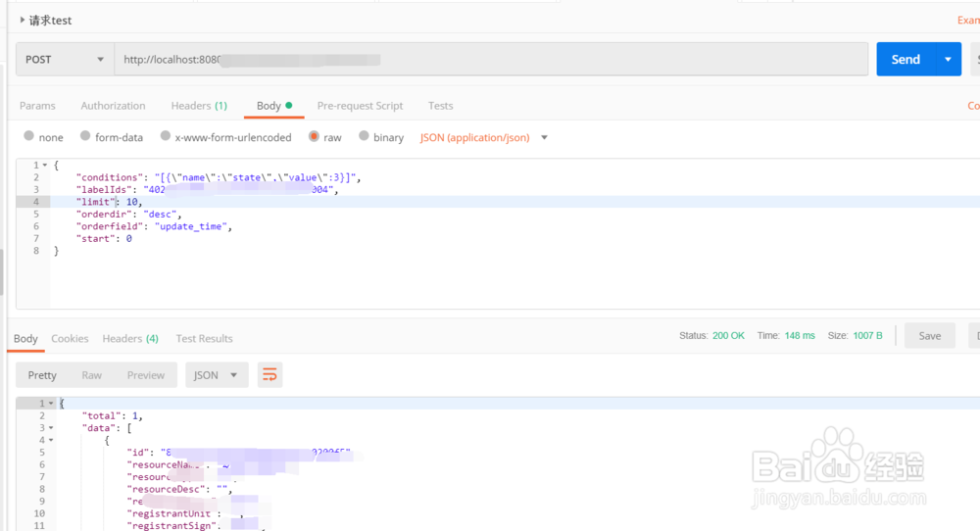This screenshot has width=980, height=531.
Task: Click the wrap lines icon in response
Action: (269, 375)
